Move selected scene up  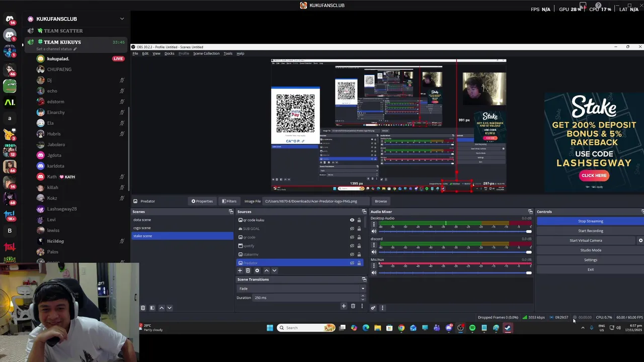(x=162, y=308)
